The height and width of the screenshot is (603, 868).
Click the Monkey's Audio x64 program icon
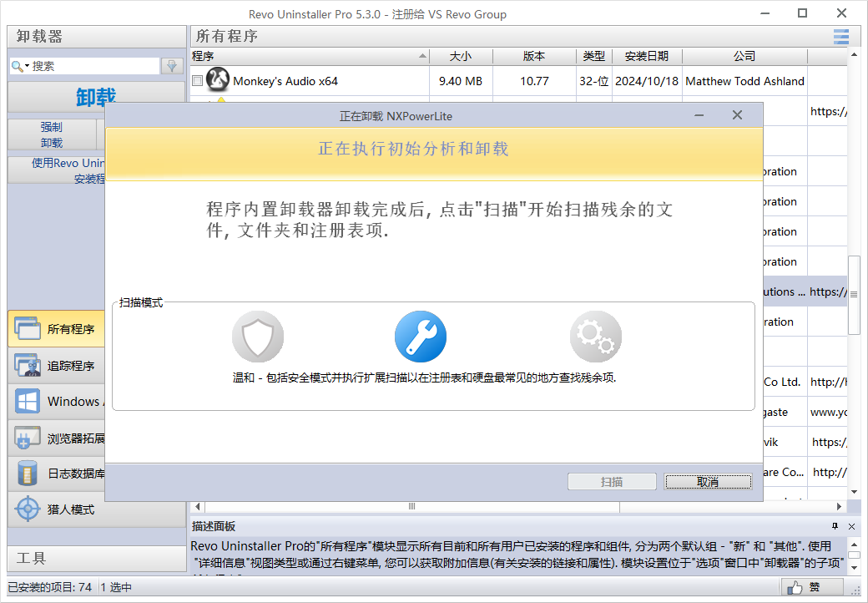coord(218,81)
